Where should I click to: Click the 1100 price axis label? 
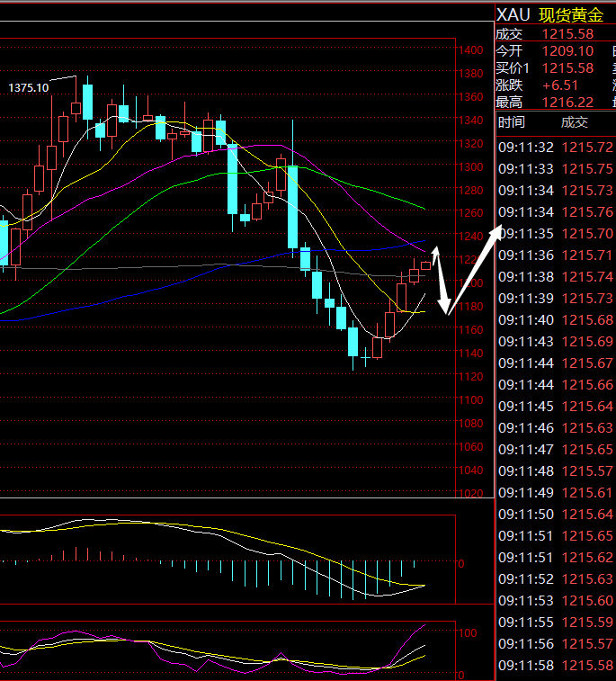[x=471, y=399]
